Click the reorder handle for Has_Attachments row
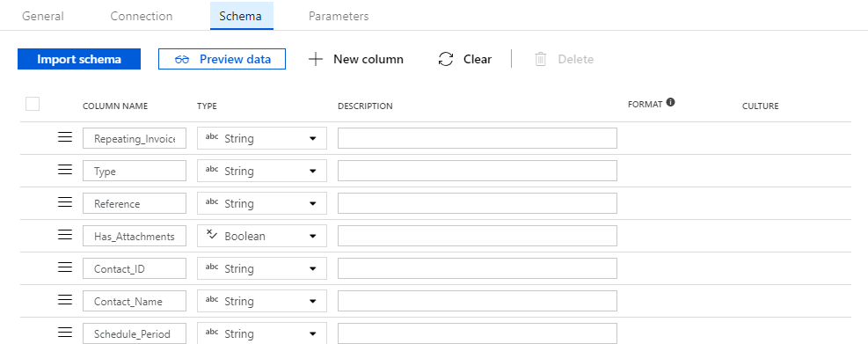 pos(65,236)
